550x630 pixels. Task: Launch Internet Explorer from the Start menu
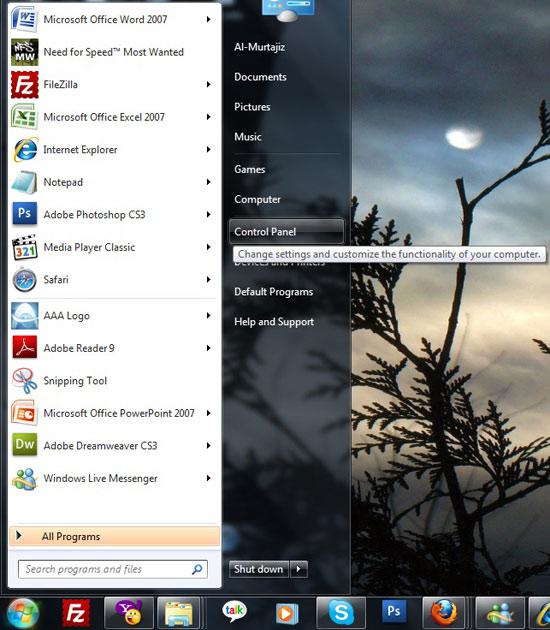pyautogui.click(x=25, y=149)
